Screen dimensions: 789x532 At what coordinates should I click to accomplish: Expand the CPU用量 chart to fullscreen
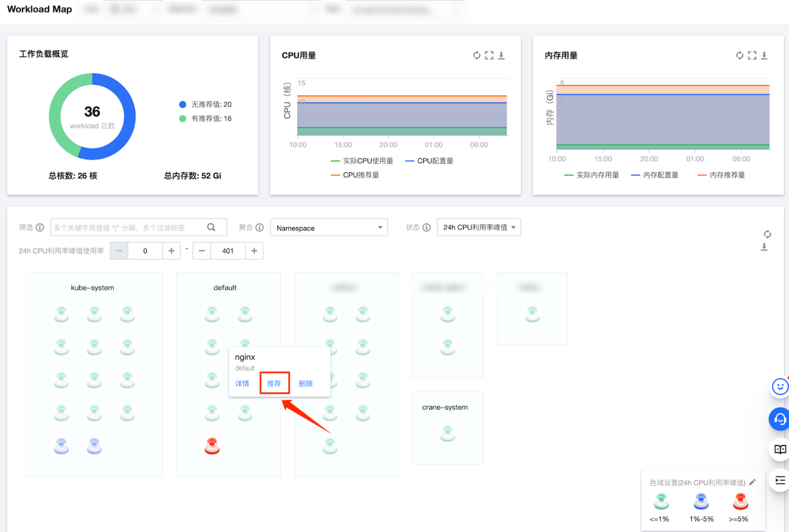[489, 55]
